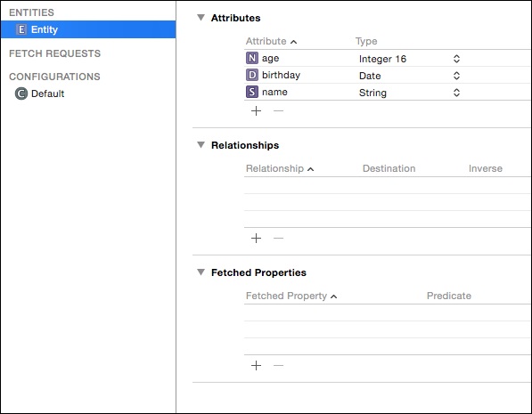Open the String type dropdown
This screenshot has width=532, height=414.
tap(456, 93)
